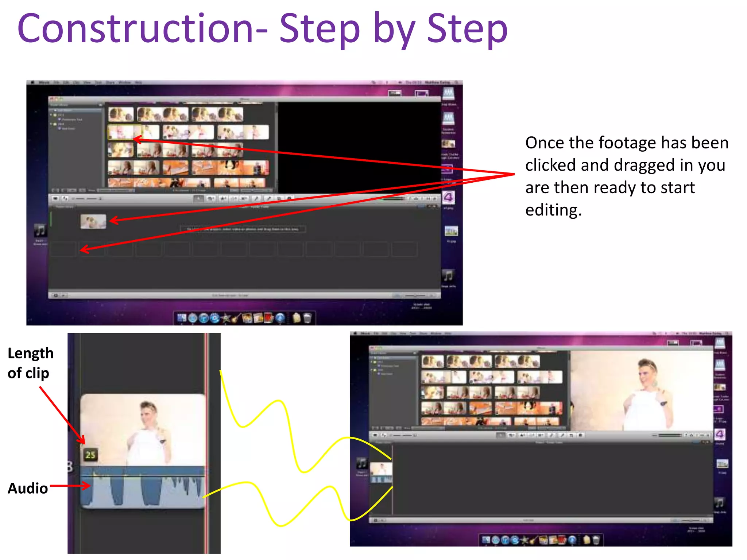Open the Inspector 'i' button in upper toolbar

pos(289,199)
